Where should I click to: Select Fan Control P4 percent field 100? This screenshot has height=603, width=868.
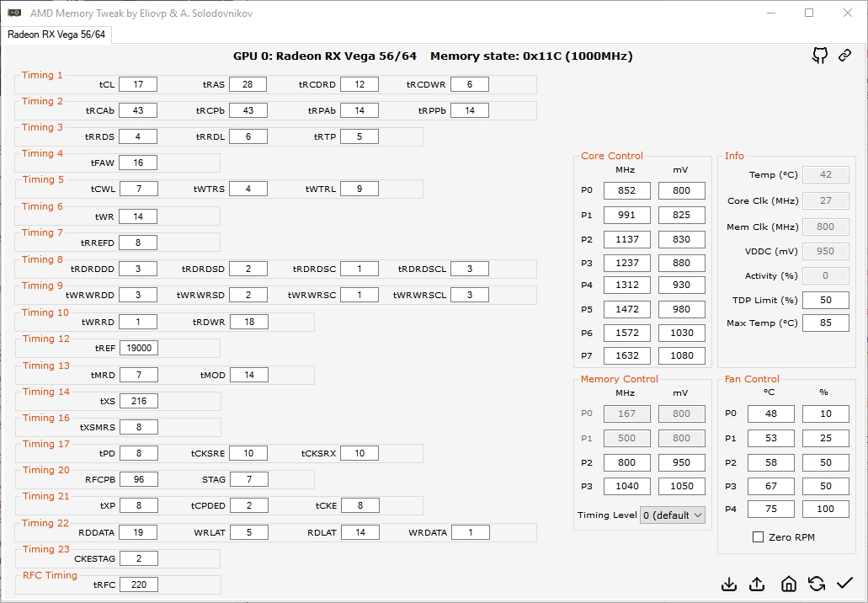point(825,509)
